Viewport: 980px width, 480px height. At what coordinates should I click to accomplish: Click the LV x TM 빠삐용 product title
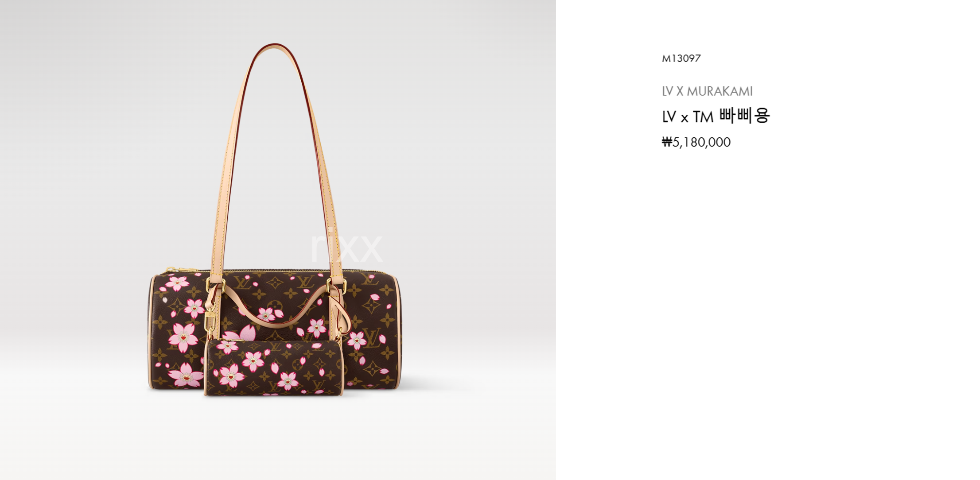pos(716,116)
